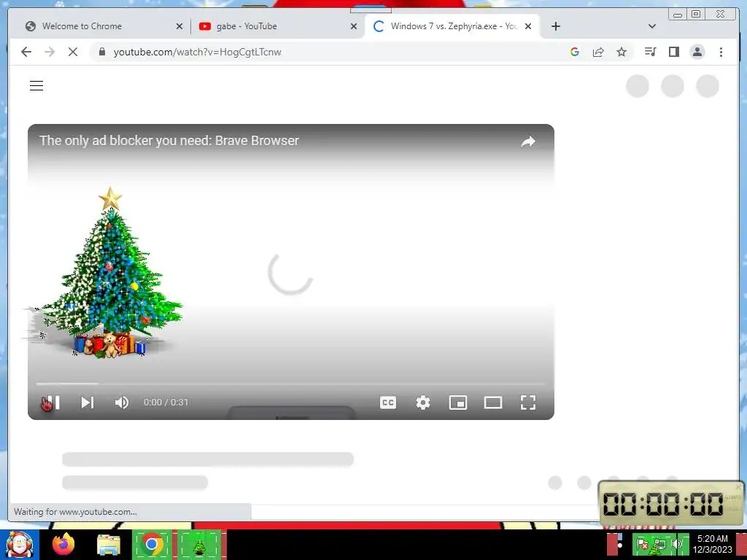Screen dimensions: 747x560
Task: Click the forward navigation arrow
Action: [50, 52]
